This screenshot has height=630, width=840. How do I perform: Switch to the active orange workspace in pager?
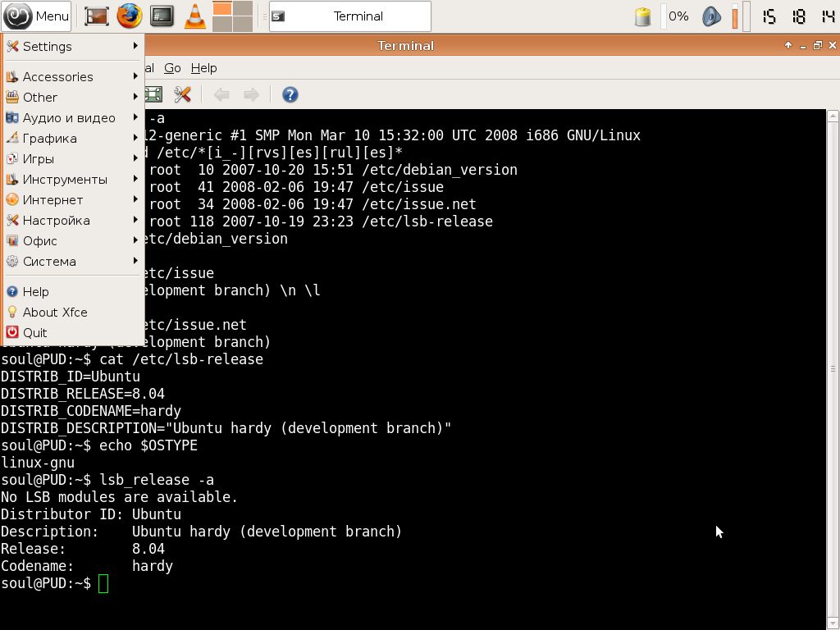[222, 8]
